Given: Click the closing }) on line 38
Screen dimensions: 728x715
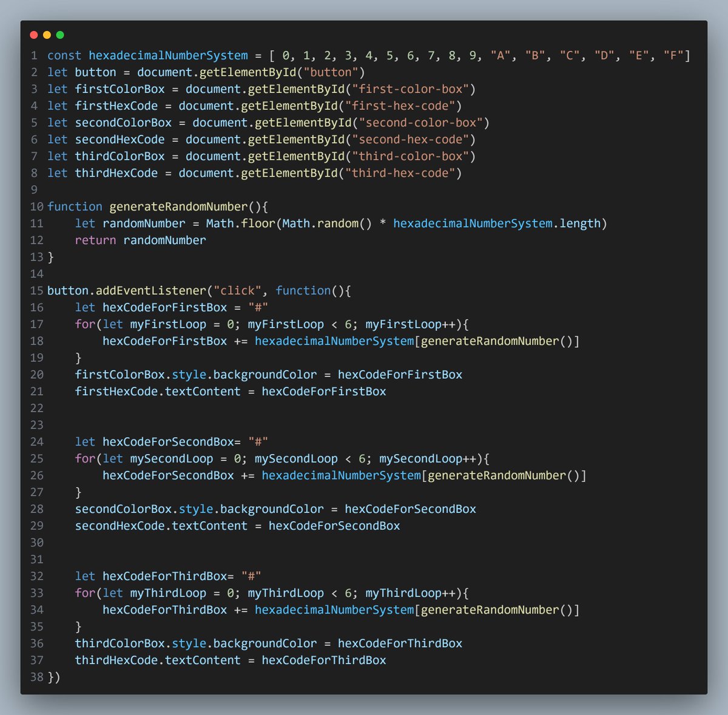Looking at the screenshot, I should 54,677.
